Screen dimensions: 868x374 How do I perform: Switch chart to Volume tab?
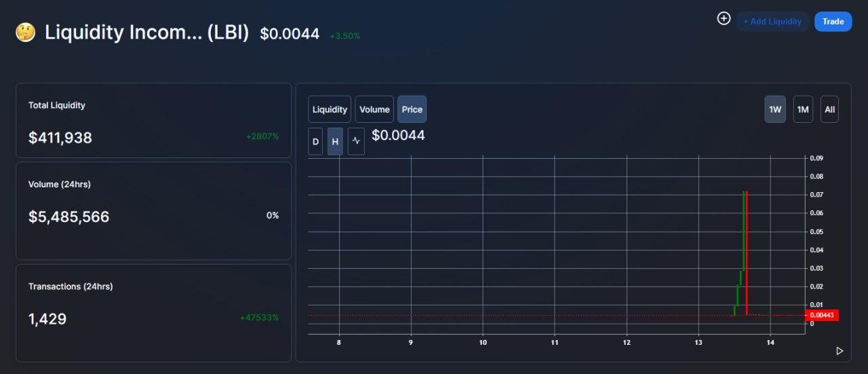(374, 109)
